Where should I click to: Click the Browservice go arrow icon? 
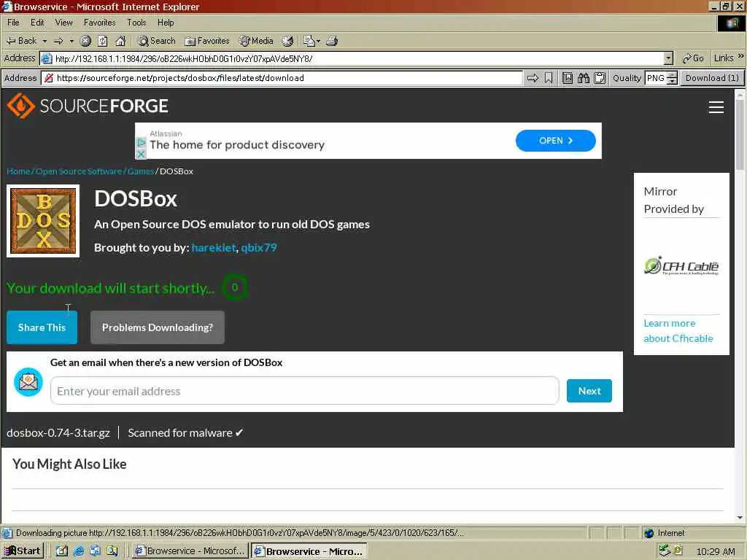pyautogui.click(x=533, y=78)
